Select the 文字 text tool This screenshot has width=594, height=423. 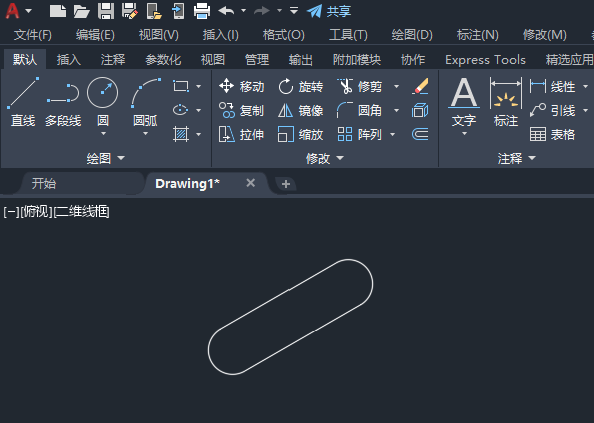coord(464,101)
